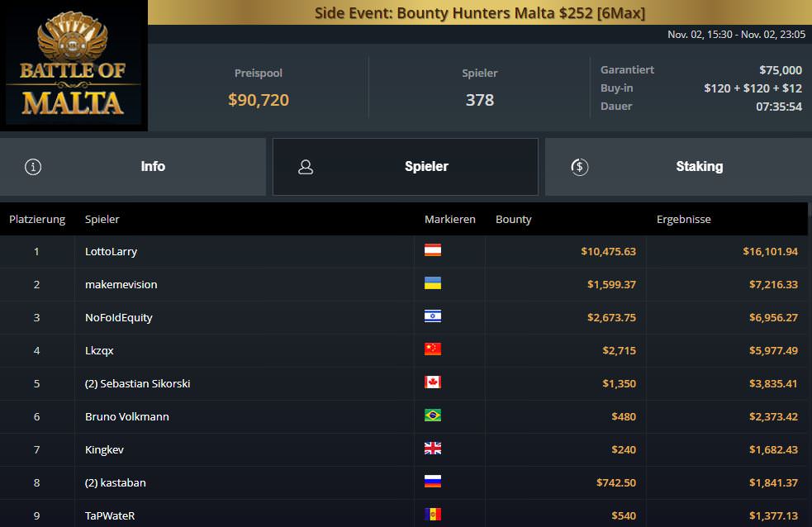
Task: Sort by the Bounty column header
Action: [514, 220]
